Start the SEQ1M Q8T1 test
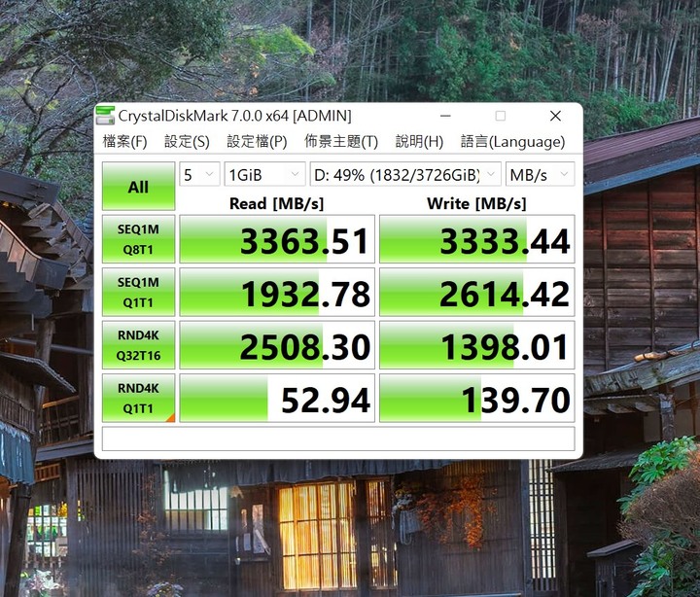The height and width of the screenshot is (597, 700). coord(138,239)
